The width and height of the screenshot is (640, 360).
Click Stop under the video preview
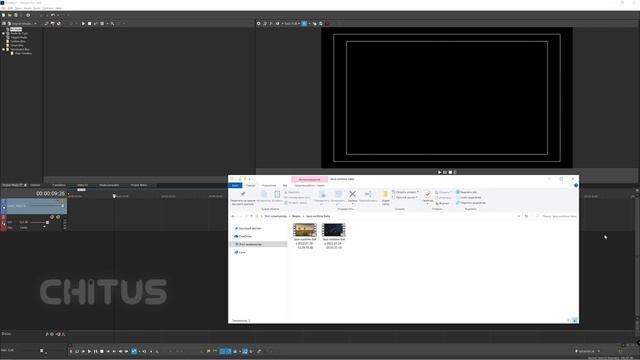[450, 172]
